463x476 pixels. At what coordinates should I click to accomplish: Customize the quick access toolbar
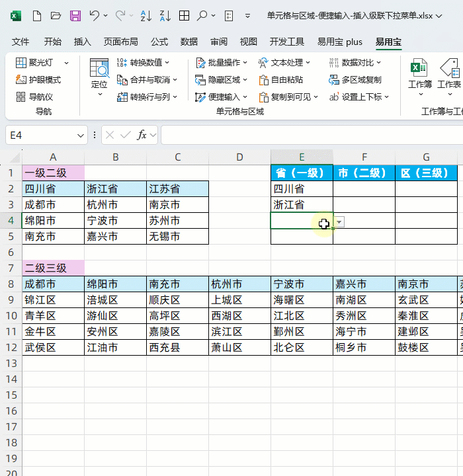click(x=247, y=16)
